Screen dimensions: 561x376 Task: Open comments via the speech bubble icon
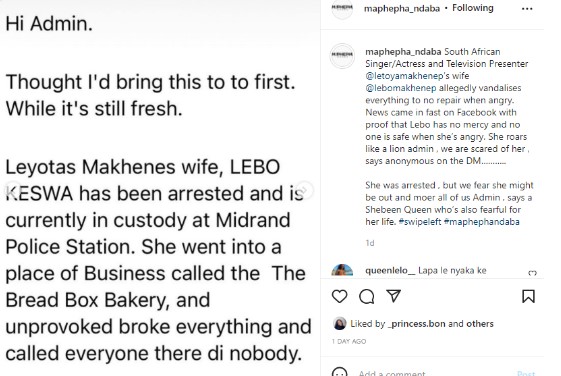(x=366, y=296)
